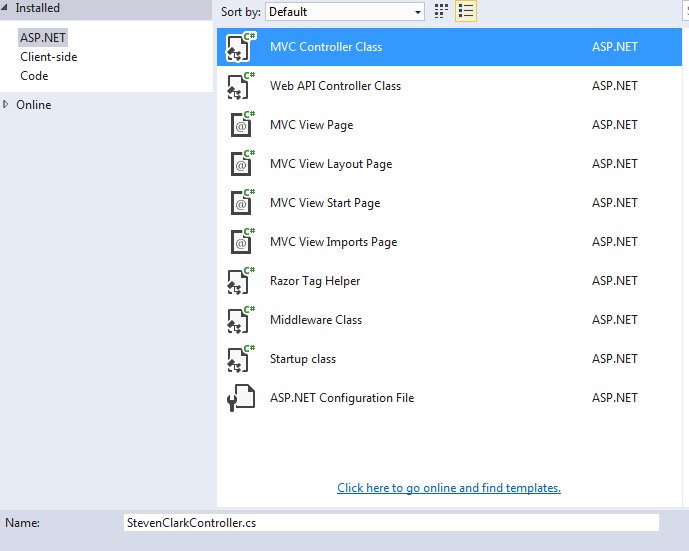
Task: Select Razor Tag Helper name text
Action: pos(315,281)
